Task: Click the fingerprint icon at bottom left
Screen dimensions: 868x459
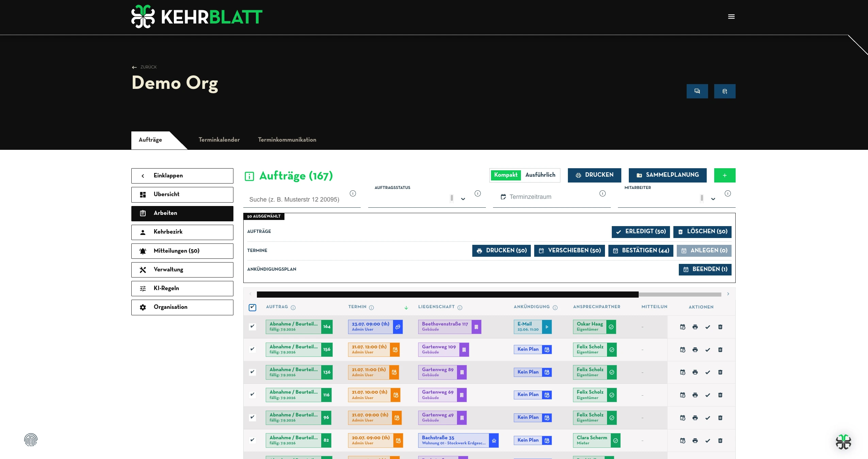Action: (x=31, y=440)
